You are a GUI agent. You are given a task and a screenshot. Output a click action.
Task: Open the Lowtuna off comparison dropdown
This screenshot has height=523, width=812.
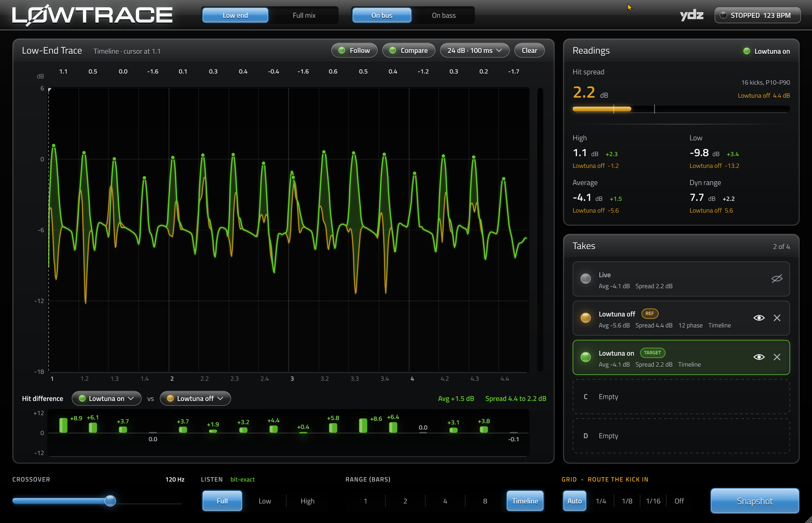tap(195, 398)
